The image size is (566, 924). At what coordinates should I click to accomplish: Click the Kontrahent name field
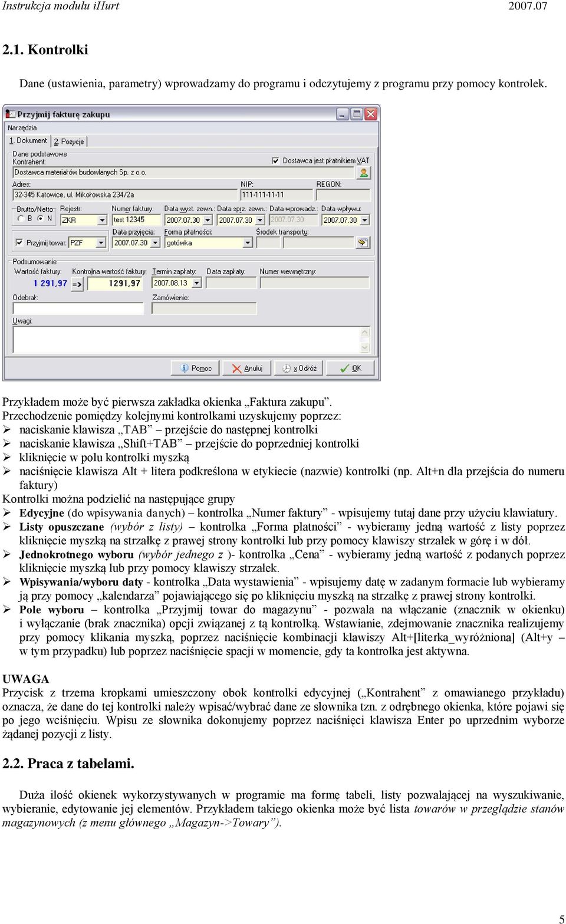click(x=185, y=173)
